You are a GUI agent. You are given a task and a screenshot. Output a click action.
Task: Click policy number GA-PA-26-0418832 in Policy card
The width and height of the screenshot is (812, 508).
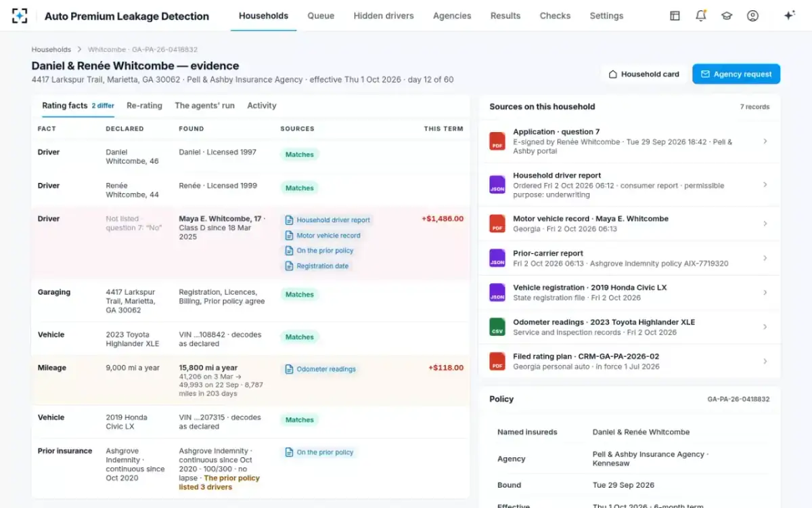(x=738, y=400)
